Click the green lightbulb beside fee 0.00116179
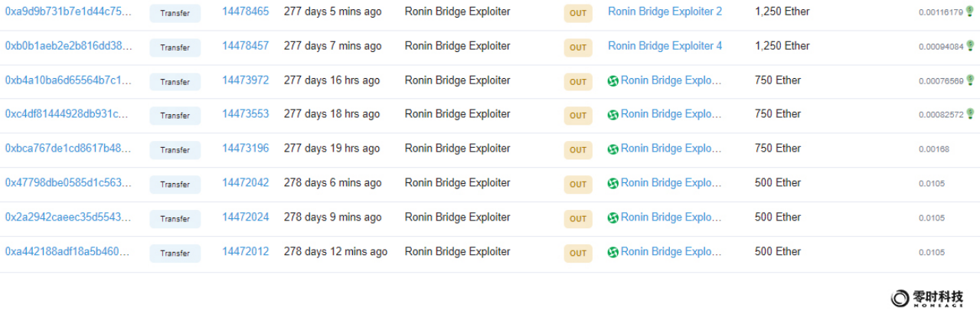The image size is (980, 314). [x=970, y=11]
